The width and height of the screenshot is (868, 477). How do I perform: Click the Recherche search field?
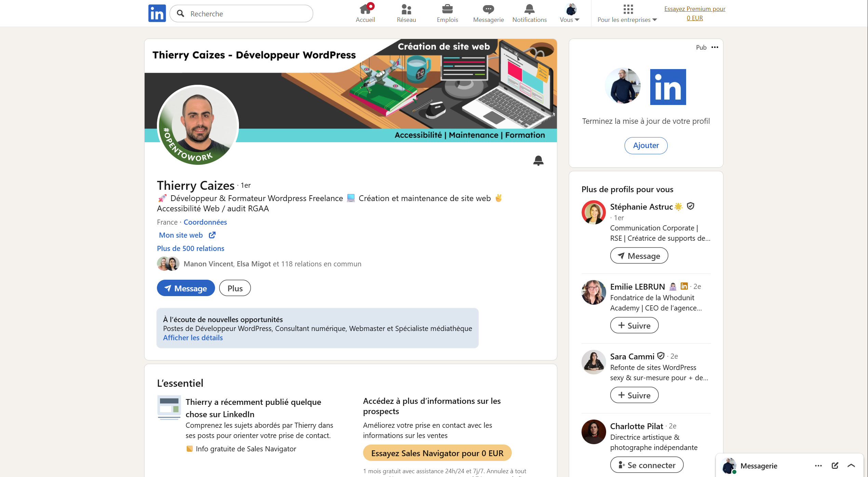[x=246, y=14]
